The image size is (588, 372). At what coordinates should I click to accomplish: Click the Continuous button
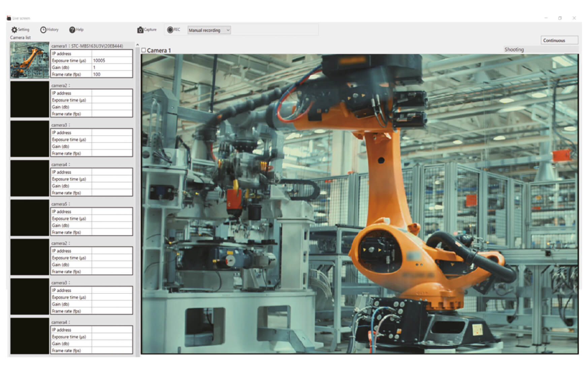(x=559, y=40)
